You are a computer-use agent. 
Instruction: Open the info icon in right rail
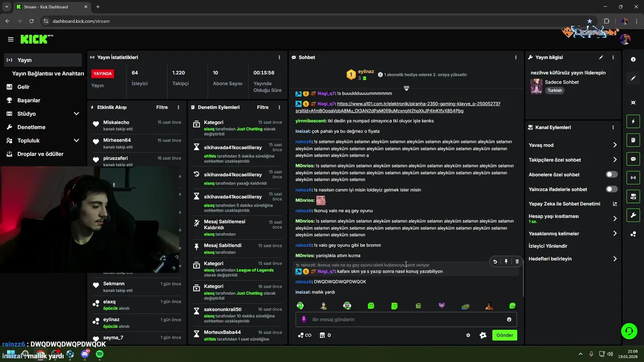point(633,59)
